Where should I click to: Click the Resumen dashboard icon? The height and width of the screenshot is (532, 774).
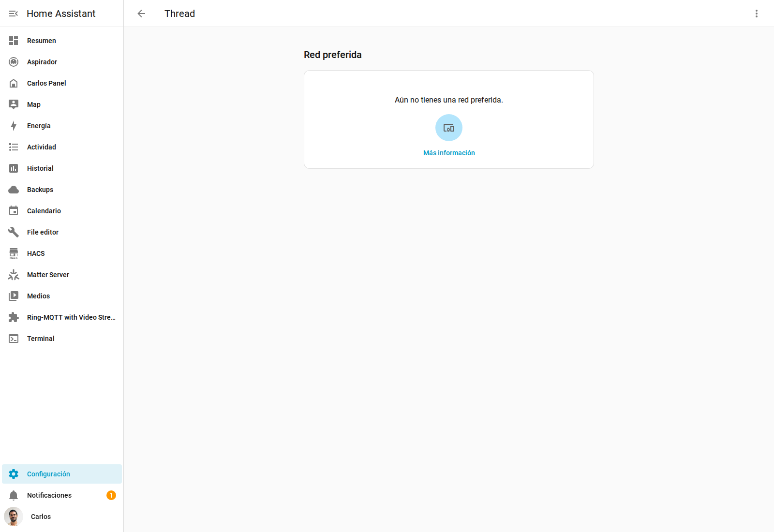click(x=14, y=41)
